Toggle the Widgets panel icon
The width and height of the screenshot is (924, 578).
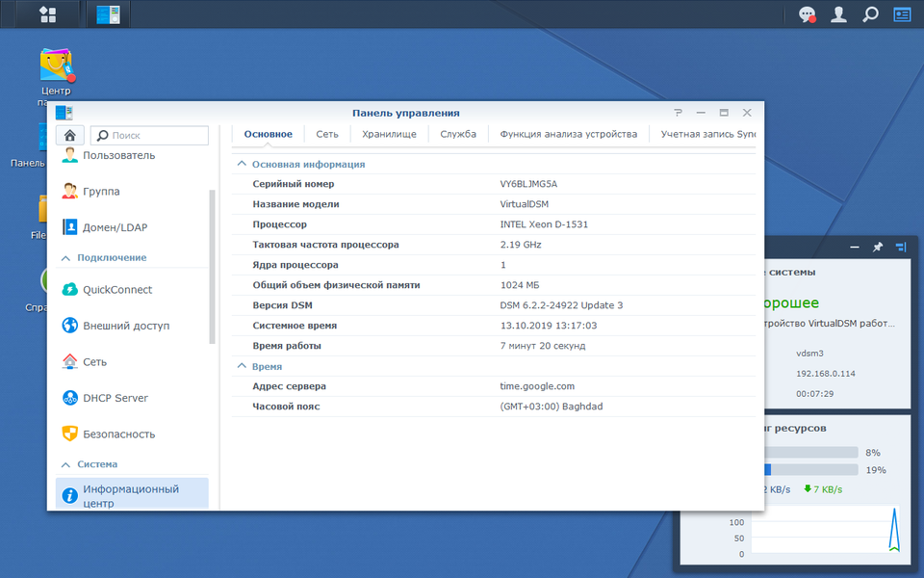(x=902, y=14)
